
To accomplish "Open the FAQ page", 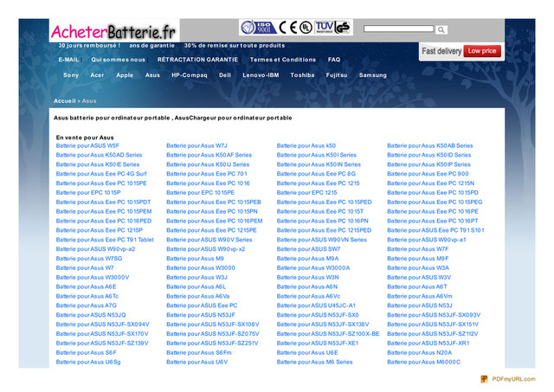I will 334,60.
